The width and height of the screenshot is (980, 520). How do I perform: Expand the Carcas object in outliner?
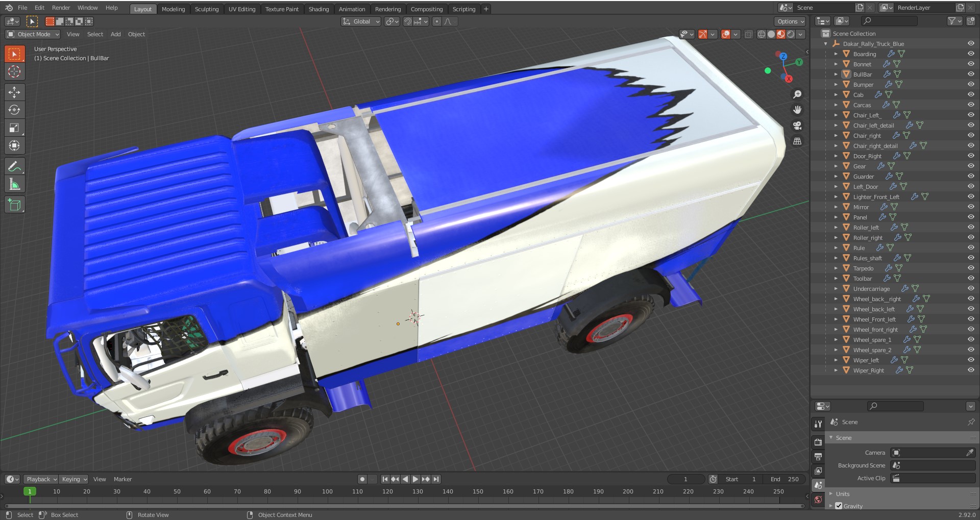click(836, 105)
